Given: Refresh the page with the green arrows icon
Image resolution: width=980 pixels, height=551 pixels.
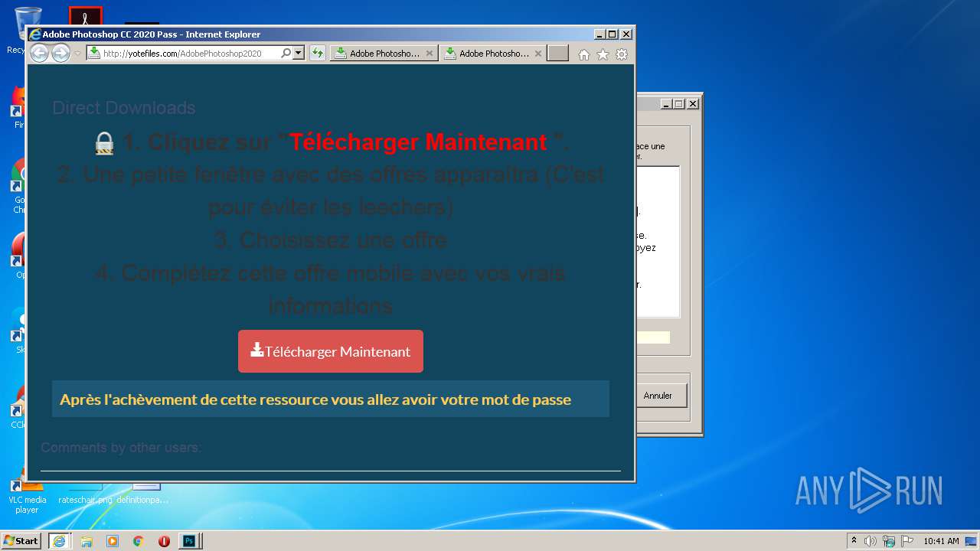Looking at the screenshot, I should (x=318, y=53).
